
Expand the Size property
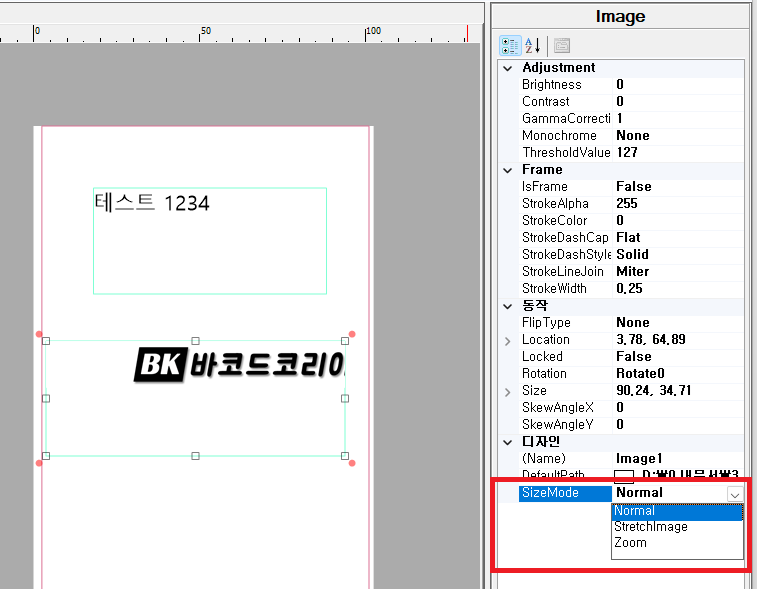507,392
